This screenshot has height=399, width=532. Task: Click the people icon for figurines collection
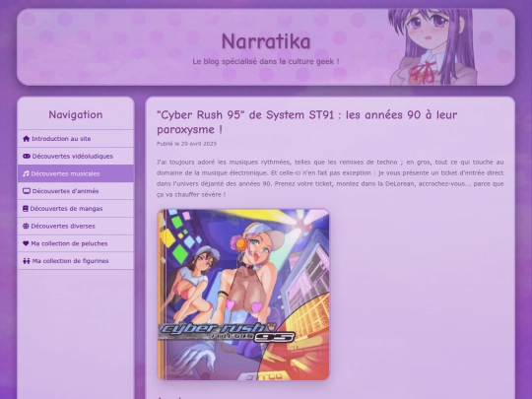point(27,261)
